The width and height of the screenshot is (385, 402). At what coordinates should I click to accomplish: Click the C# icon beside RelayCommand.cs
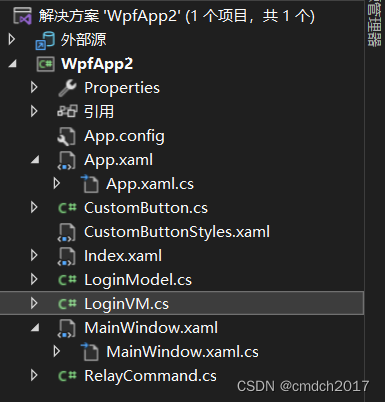point(67,376)
